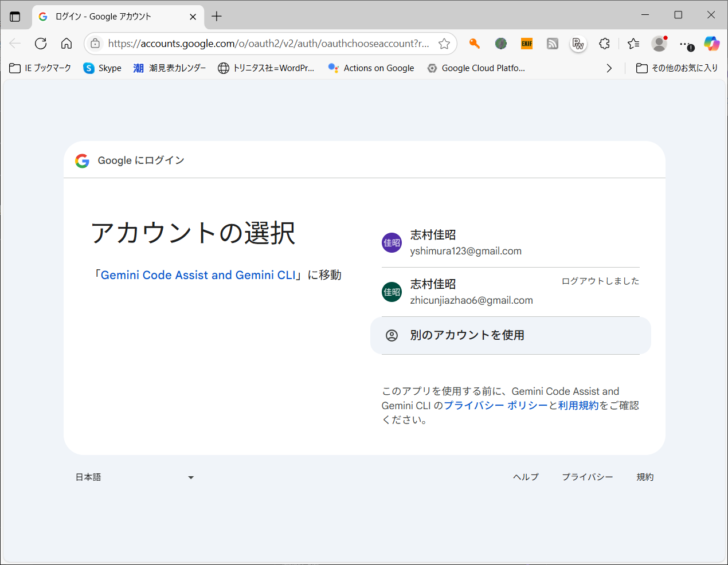728x565 pixels.
Task: Open the プライバシー ポリシー link
Action: point(496,406)
